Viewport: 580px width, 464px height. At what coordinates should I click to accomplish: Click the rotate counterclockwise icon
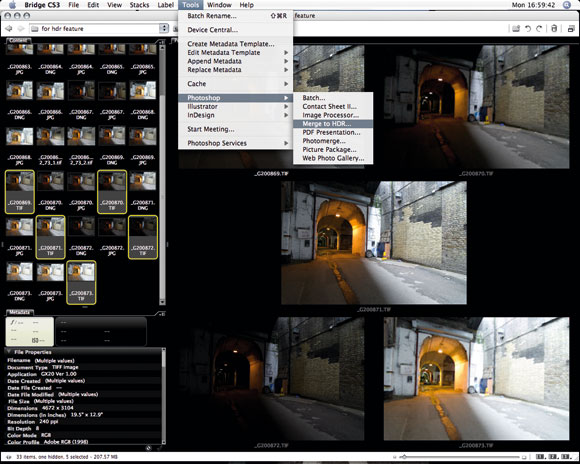point(528,28)
